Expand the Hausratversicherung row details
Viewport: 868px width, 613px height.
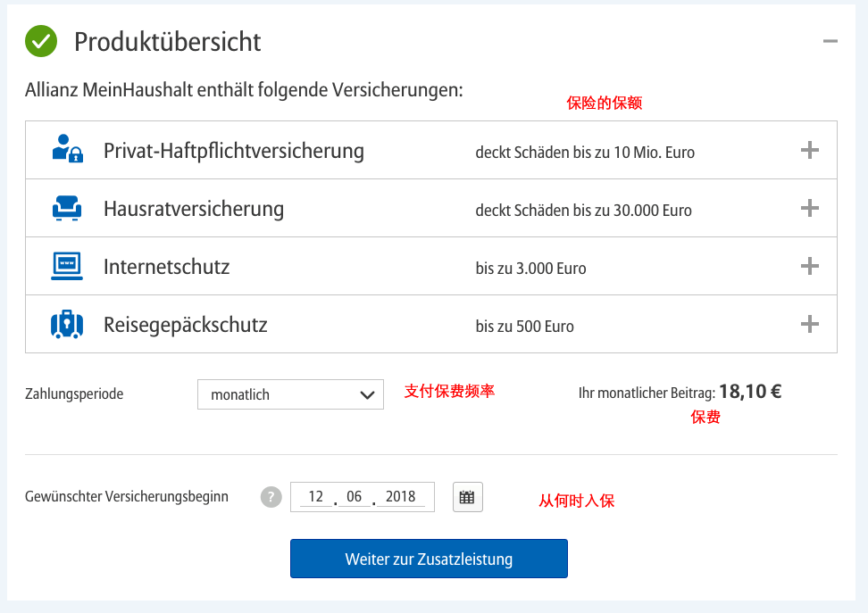pyautogui.click(x=810, y=208)
